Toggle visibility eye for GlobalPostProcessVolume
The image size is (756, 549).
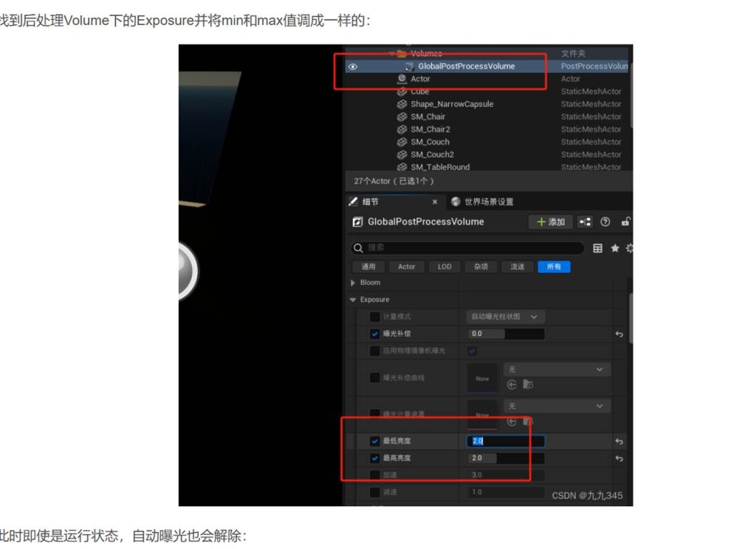(x=353, y=66)
